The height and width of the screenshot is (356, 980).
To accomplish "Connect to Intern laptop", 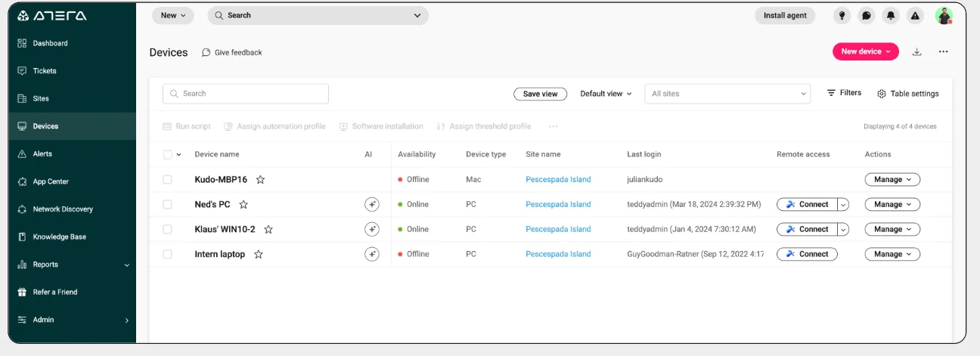I will point(807,255).
